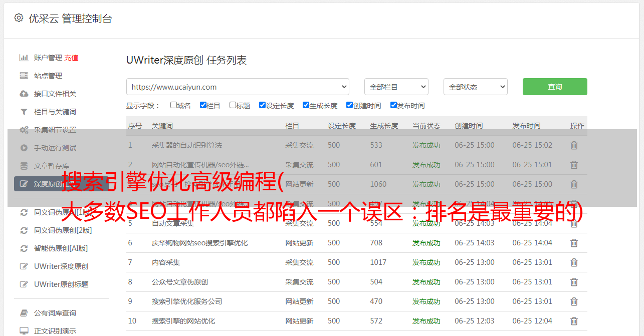Click publish time 06-25 12:04

point(532,321)
